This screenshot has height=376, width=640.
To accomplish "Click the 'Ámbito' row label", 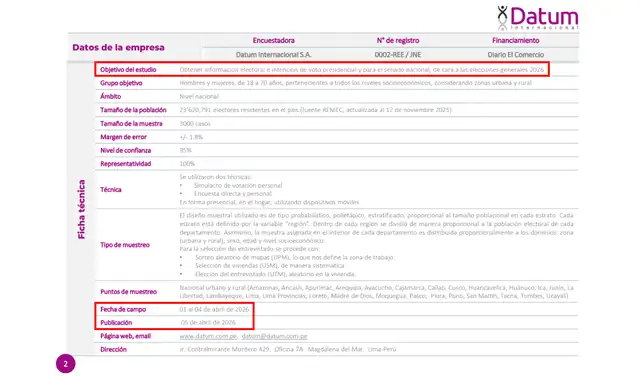I will (x=111, y=96).
